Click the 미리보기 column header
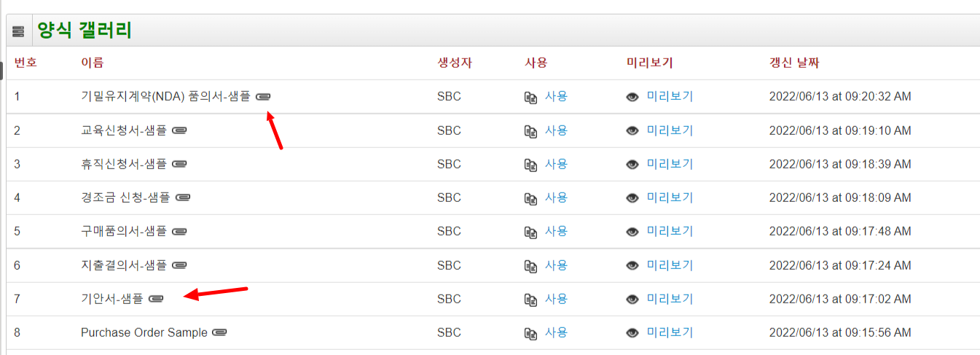This screenshot has height=355, width=980. point(649,63)
